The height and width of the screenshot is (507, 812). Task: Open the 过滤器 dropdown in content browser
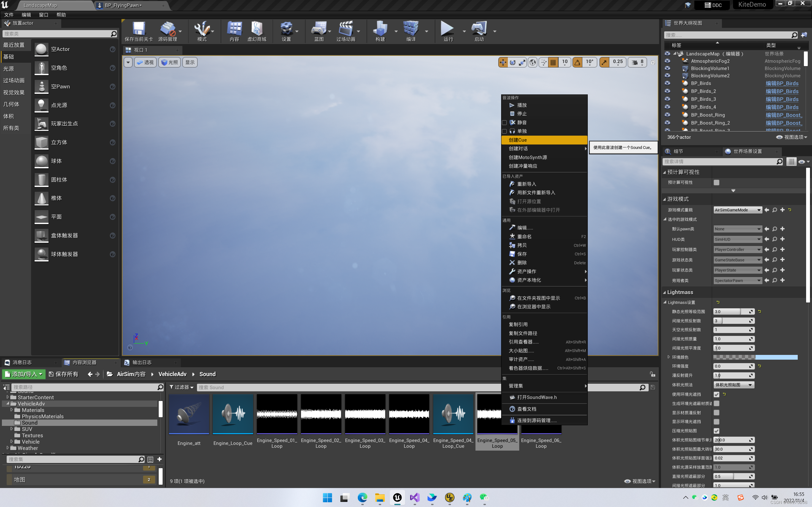pos(181,387)
